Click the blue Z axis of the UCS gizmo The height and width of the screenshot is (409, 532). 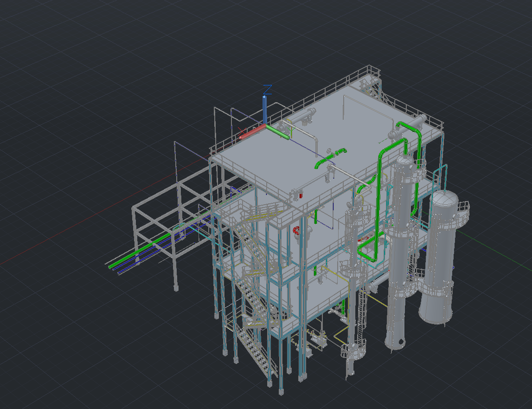pos(265,110)
